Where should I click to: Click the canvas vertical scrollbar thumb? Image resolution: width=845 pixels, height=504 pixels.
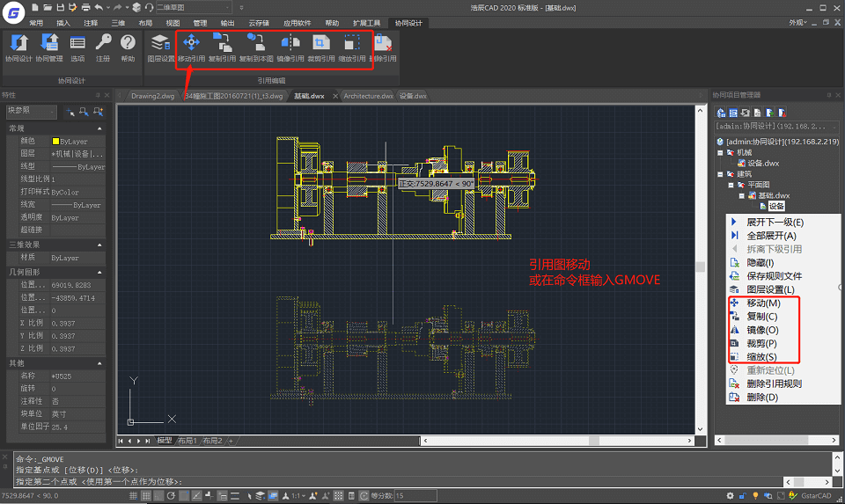click(x=700, y=267)
